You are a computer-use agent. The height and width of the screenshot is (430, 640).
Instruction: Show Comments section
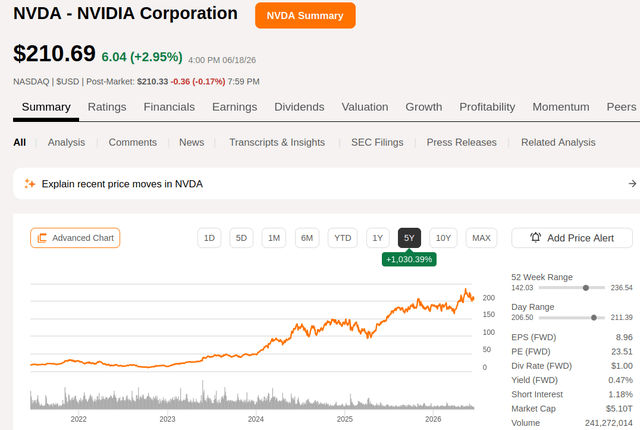pos(133,142)
